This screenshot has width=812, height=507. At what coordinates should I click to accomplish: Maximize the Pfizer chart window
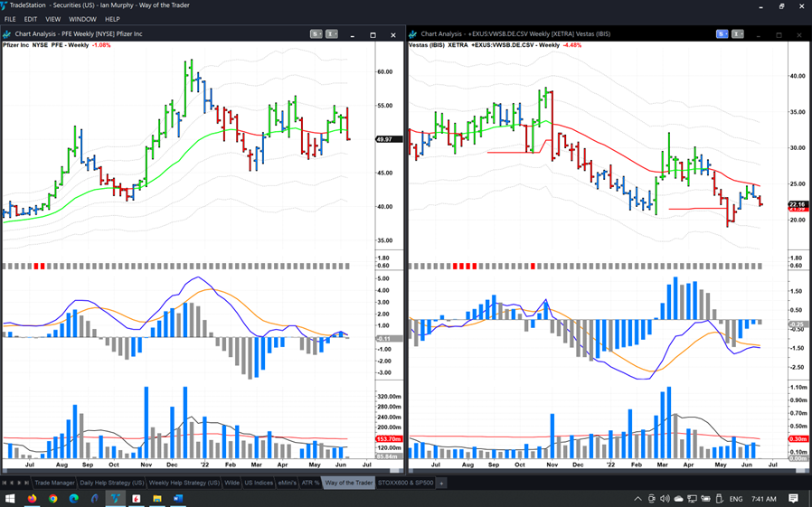point(373,34)
